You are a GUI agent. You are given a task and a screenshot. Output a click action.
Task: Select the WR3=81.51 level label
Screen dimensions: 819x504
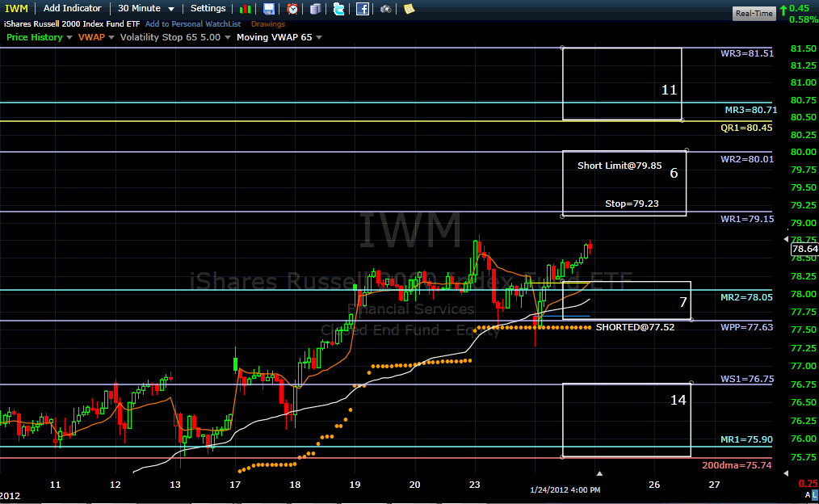pos(747,53)
